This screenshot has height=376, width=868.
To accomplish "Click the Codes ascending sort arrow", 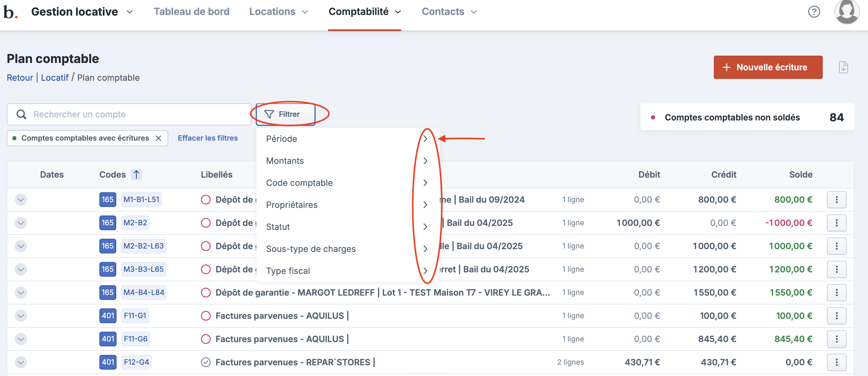I will [136, 175].
